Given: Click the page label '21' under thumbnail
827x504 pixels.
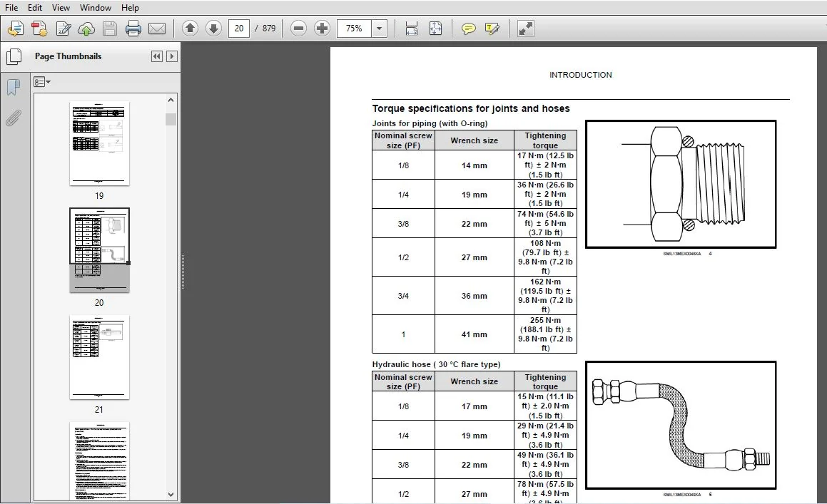Looking at the screenshot, I should point(99,410).
